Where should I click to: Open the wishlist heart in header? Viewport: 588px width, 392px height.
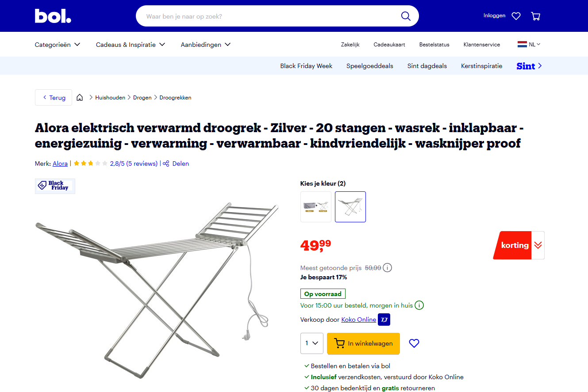point(516,16)
